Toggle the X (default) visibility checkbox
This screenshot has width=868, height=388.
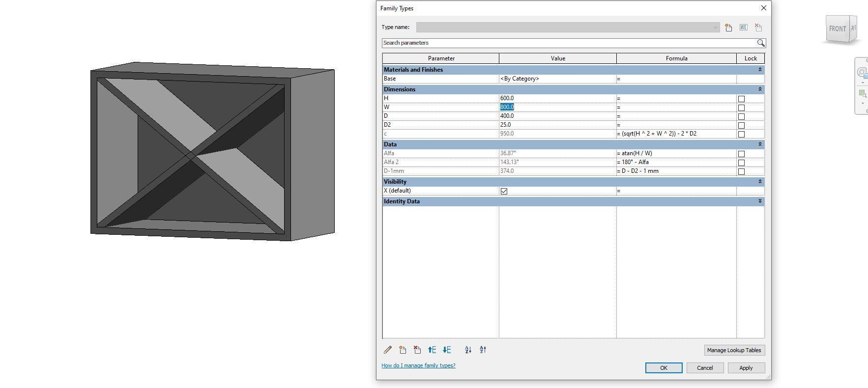pyautogui.click(x=504, y=191)
